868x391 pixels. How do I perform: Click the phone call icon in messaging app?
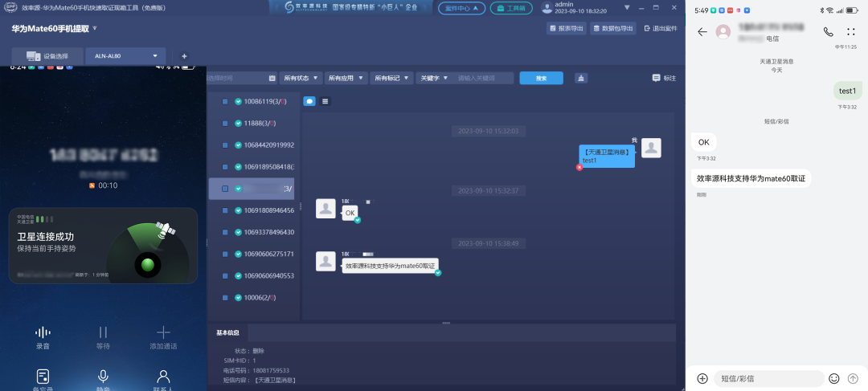828,32
